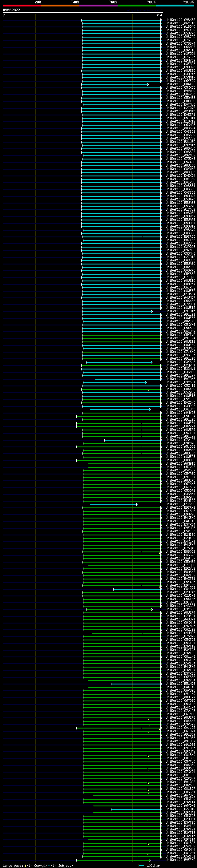The height and width of the screenshot is (868, 197).
Task: Click the purple ~60% identity color segment
Action: point(99,6)
